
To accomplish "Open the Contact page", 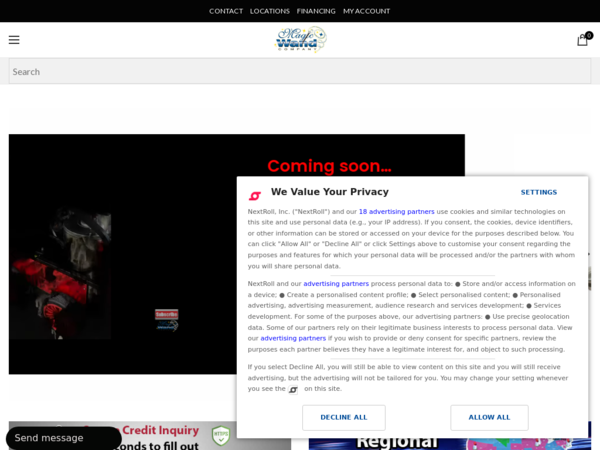I will pyautogui.click(x=226, y=11).
